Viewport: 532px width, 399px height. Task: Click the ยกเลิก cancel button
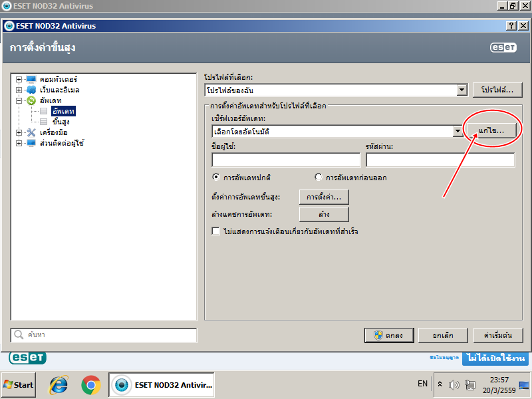pyautogui.click(x=443, y=335)
